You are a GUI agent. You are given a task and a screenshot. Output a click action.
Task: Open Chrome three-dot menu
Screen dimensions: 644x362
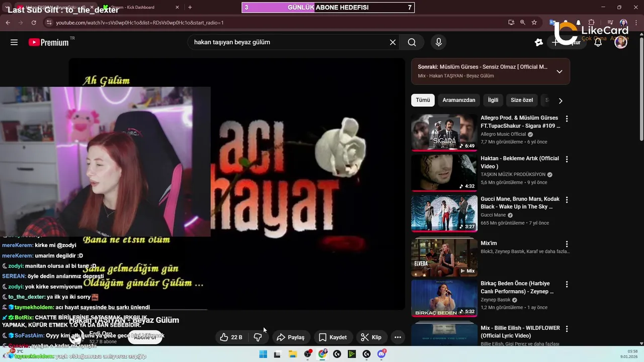(636, 23)
